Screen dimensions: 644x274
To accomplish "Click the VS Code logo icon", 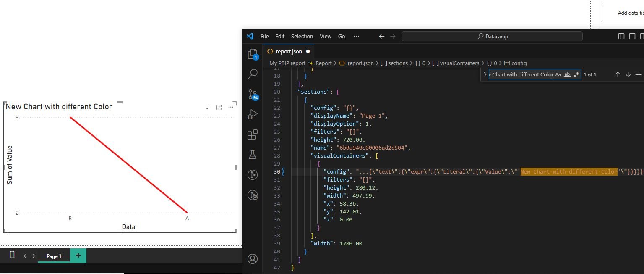I will click(x=250, y=36).
